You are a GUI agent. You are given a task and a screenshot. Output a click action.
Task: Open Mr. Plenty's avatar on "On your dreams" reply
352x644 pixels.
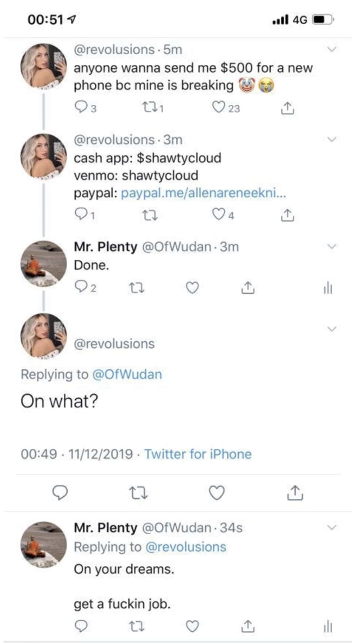click(x=44, y=544)
